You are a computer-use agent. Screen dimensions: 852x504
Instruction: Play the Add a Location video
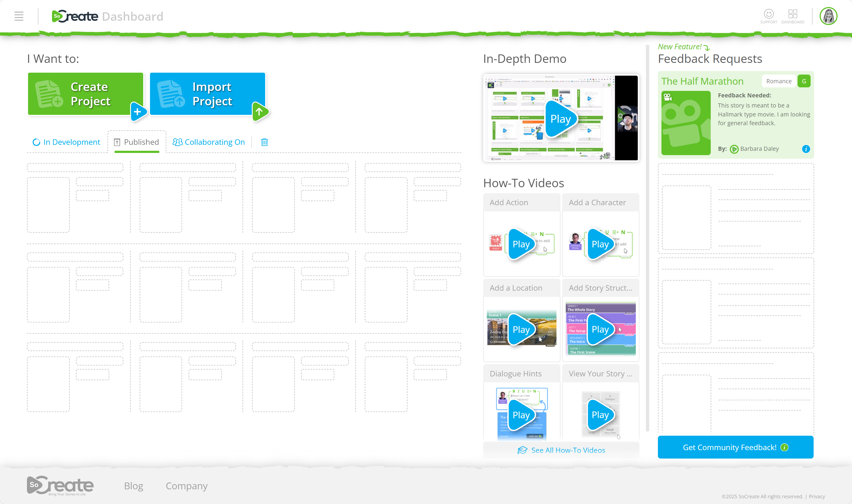pos(521,329)
